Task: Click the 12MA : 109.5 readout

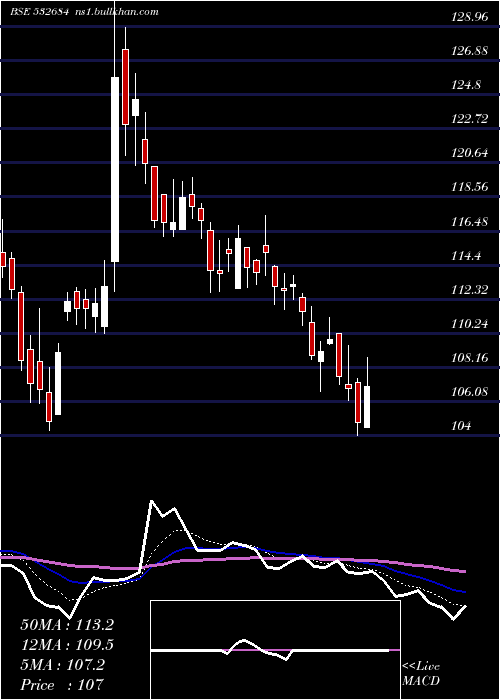Action: click(x=67, y=645)
